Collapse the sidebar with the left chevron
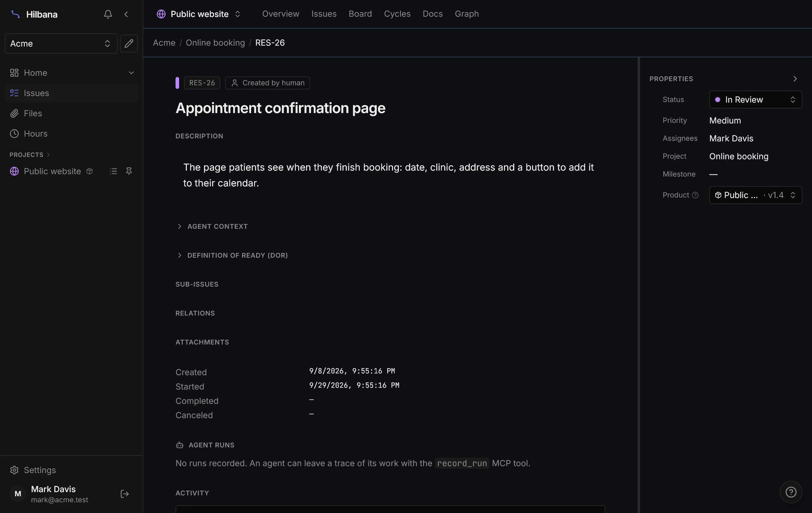812x513 pixels. click(126, 14)
